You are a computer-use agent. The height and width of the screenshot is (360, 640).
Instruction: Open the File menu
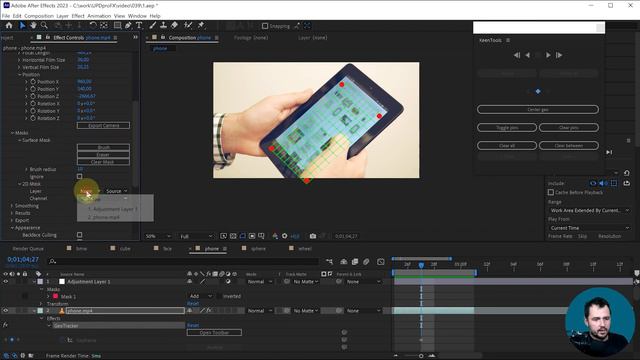coord(6,16)
